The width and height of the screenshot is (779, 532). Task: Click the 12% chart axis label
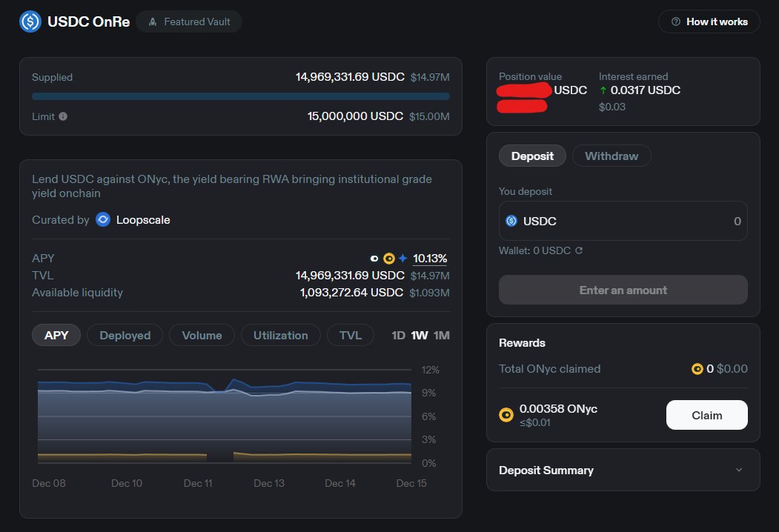coord(430,370)
